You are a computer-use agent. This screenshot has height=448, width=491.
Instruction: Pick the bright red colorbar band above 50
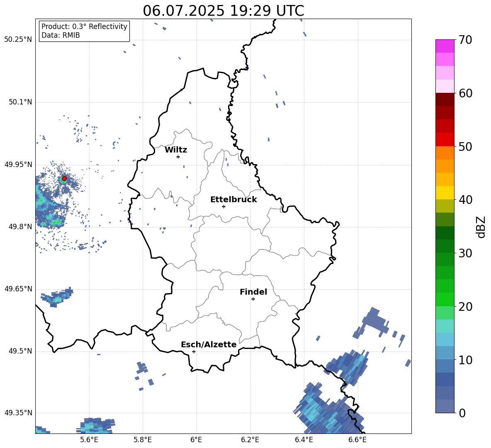[x=445, y=140]
